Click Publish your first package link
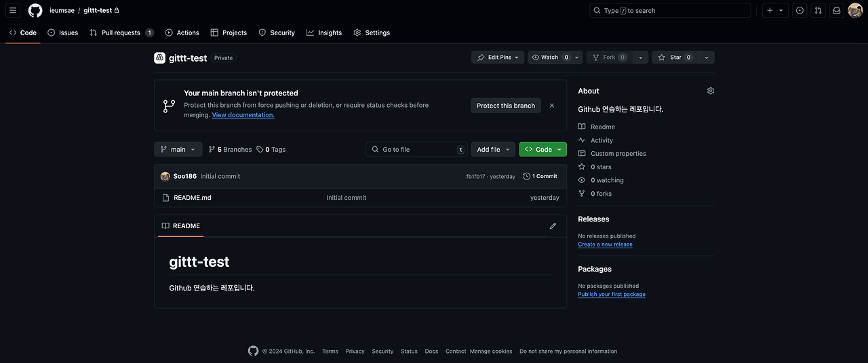The width and height of the screenshot is (868, 363). click(x=612, y=295)
